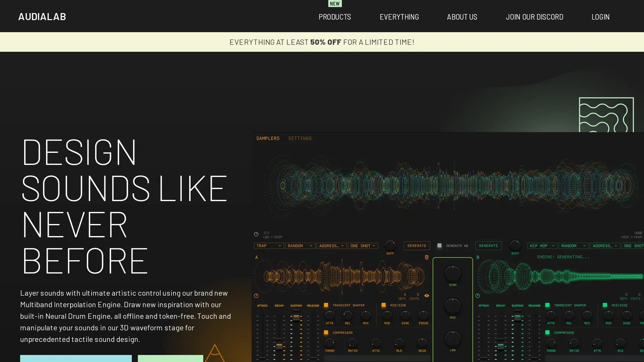Open the HIP HOP genre dropdown
The width and height of the screenshot is (644, 362).
pos(542,246)
